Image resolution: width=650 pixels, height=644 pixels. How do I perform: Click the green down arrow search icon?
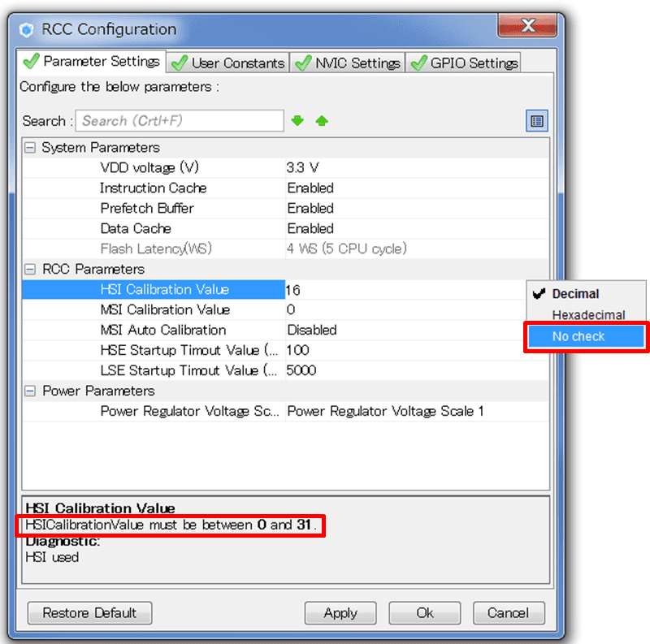297,121
